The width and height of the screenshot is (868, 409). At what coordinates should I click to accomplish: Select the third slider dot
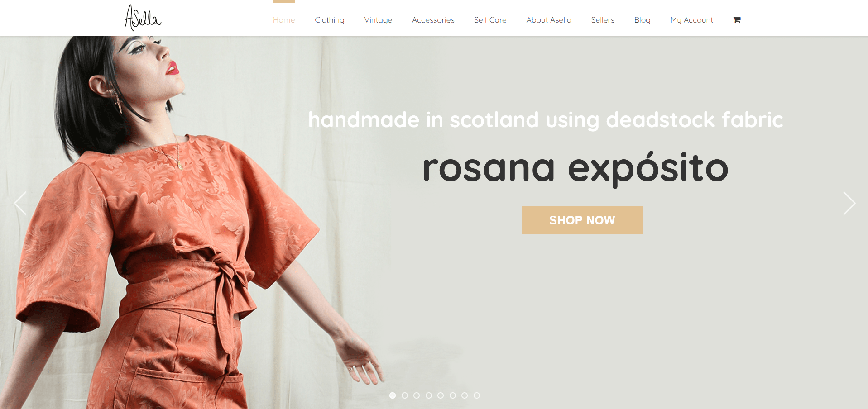[417, 395]
